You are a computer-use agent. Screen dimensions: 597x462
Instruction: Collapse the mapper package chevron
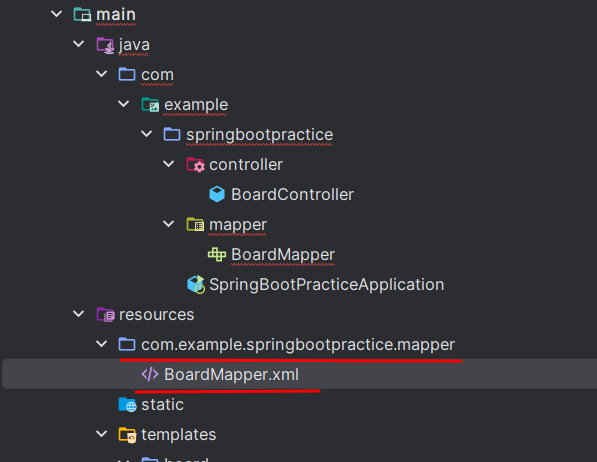point(168,224)
